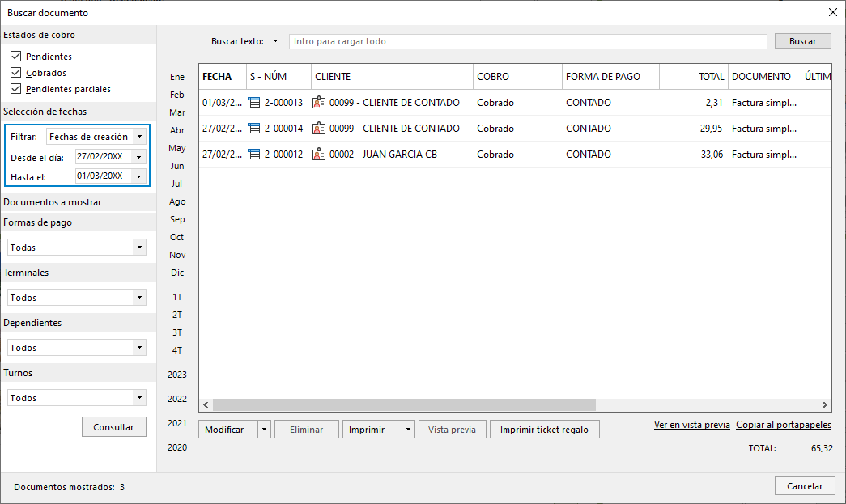Click the Consultar button

114,427
